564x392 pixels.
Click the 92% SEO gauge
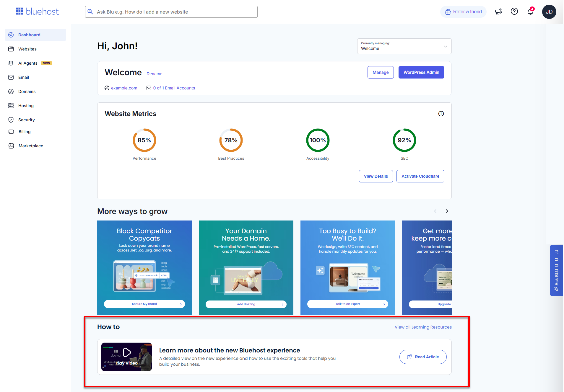[x=404, y=140]
